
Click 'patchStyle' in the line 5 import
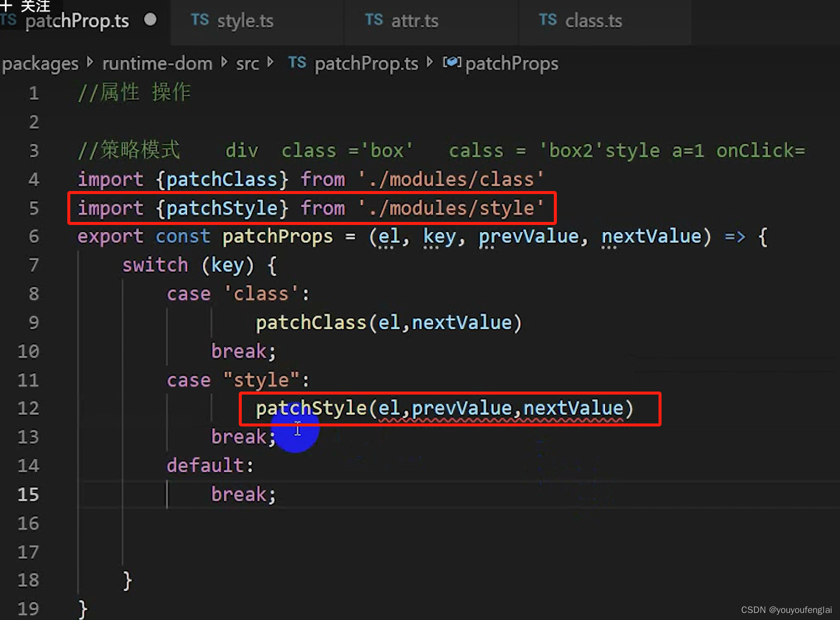pos(222,208)
